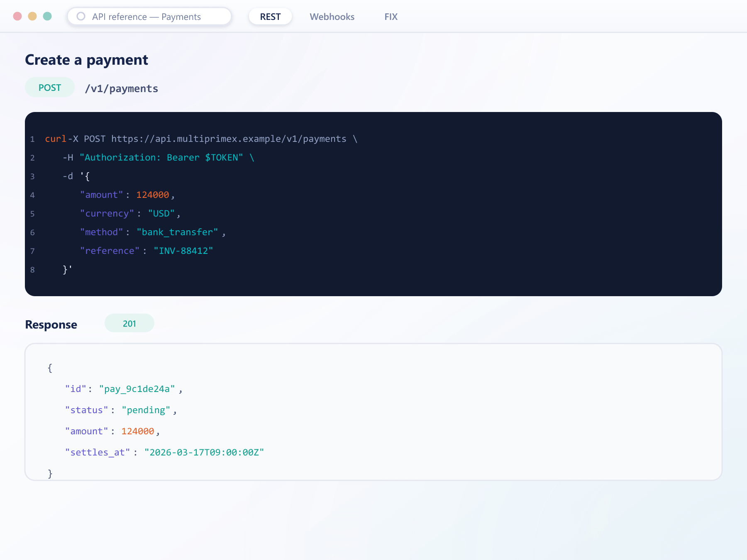Click the "USD" currency value

tap(161, 214)
